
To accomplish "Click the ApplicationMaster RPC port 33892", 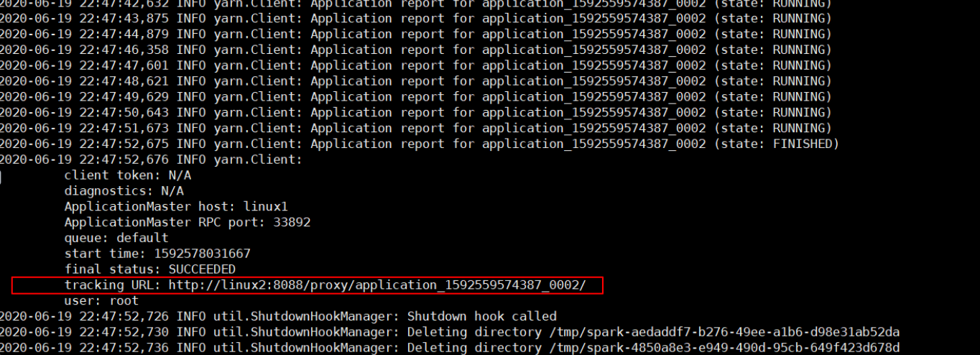I will tap(292, 223).
